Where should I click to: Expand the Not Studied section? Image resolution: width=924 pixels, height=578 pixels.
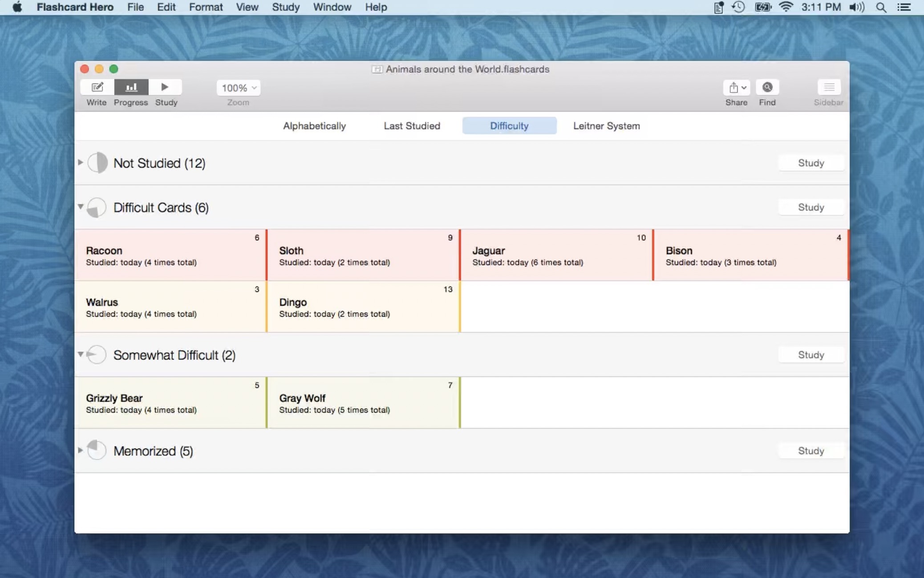pos(81,163)
